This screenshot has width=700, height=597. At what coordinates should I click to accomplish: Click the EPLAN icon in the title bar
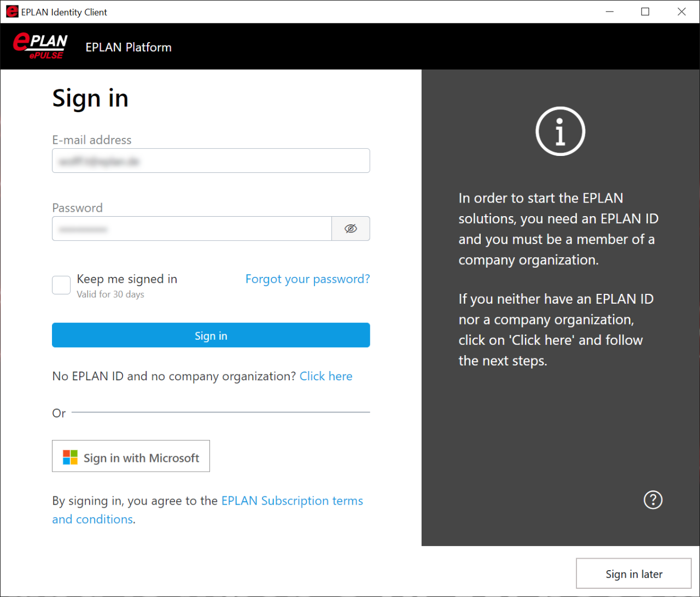tap(11, 11)
